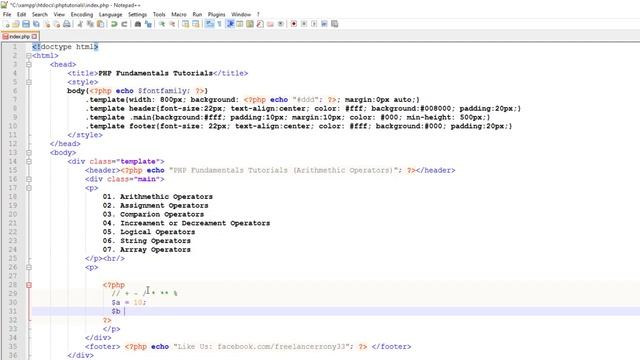Open the Macro menu

pos(179,14)
